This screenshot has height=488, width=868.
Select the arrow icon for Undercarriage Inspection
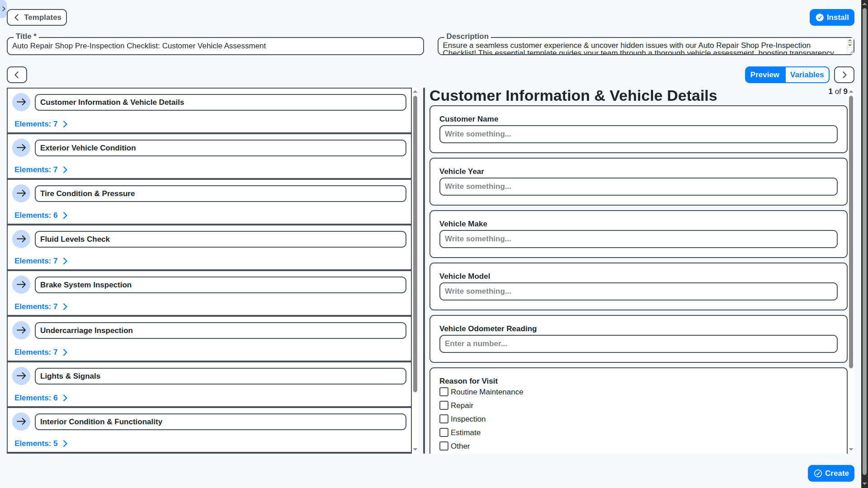tap(21, 330)
